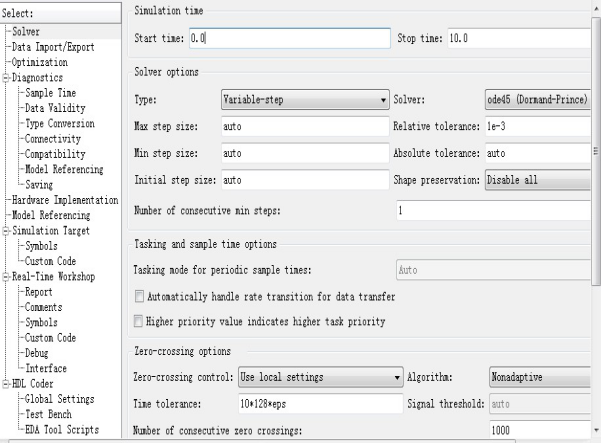
Task: Open Test Bench under HDL Coder
Action: 48,415
